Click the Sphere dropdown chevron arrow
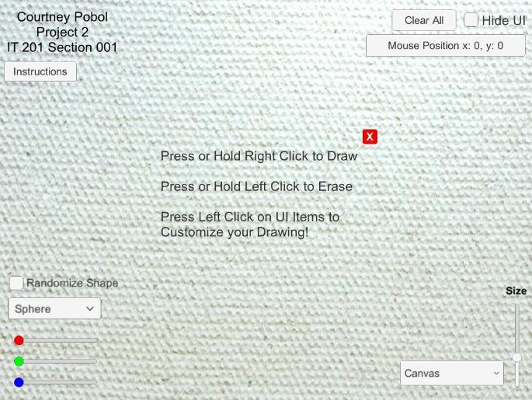 (x=89, y=308)
